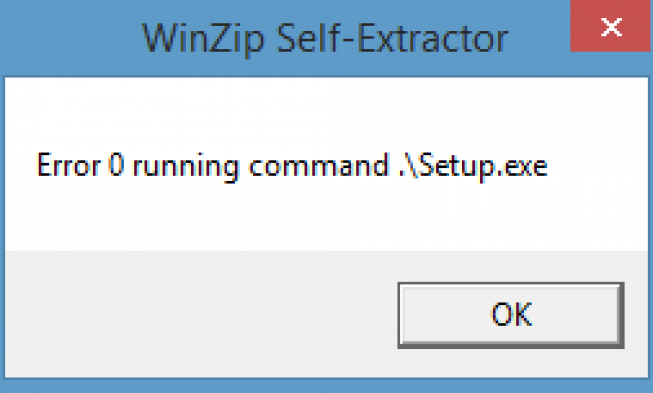Click the 'Error 0' text

tap(80, 166)
